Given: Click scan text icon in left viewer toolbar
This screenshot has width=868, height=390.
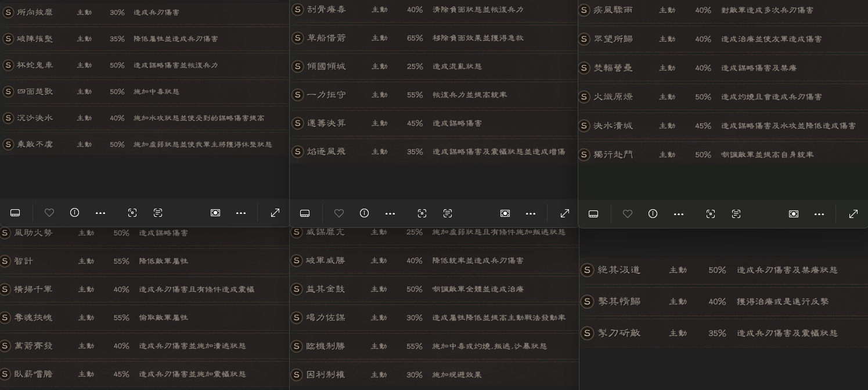Looking at the screenshot, I should (x=158, y=213).
